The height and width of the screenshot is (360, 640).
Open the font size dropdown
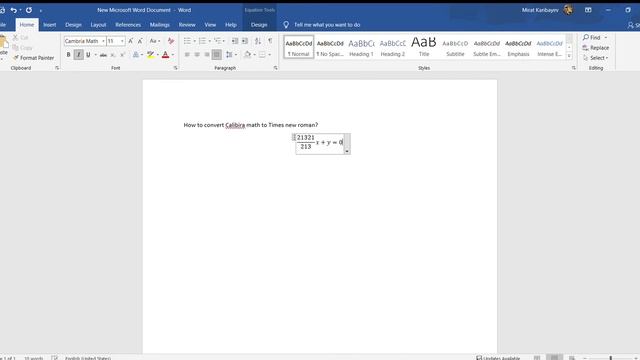pyautogui.click(x=122, y=41)
